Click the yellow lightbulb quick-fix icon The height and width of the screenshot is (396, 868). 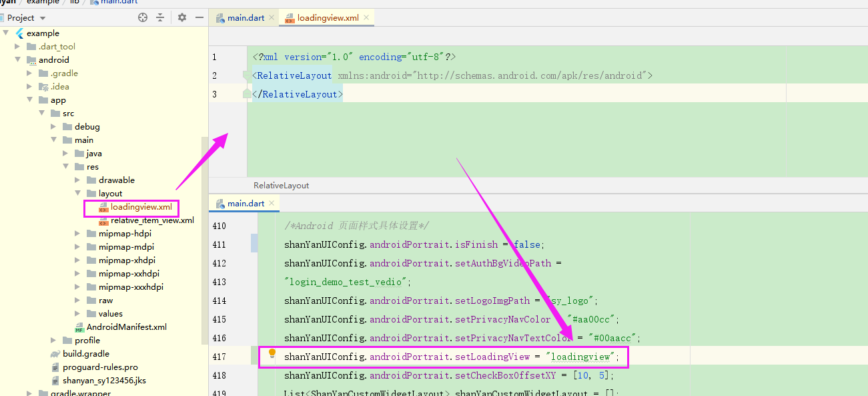click(x=272, y=354)
